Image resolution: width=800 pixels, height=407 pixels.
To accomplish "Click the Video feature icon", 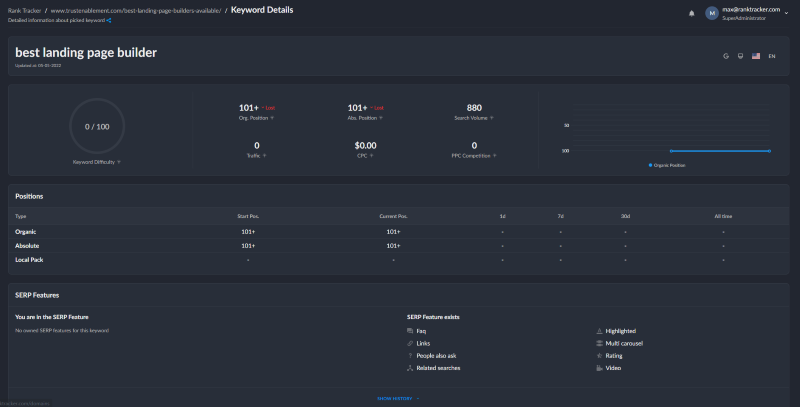I will 599,368.
